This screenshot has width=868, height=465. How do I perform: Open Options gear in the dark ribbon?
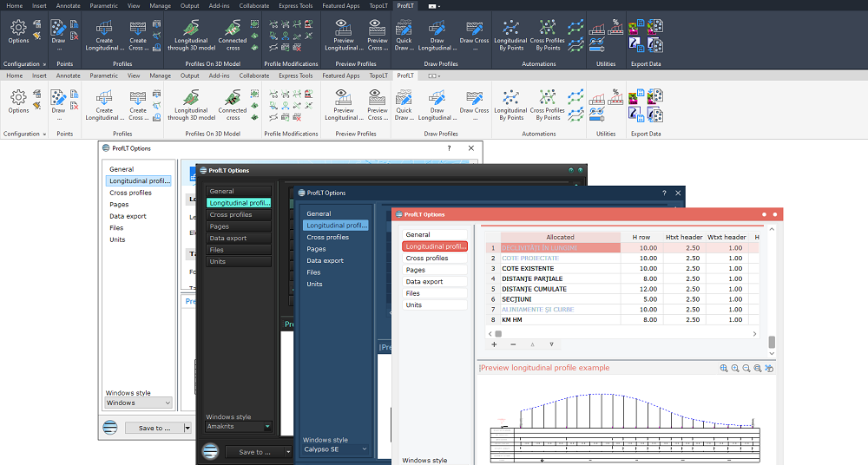(18, 31)
